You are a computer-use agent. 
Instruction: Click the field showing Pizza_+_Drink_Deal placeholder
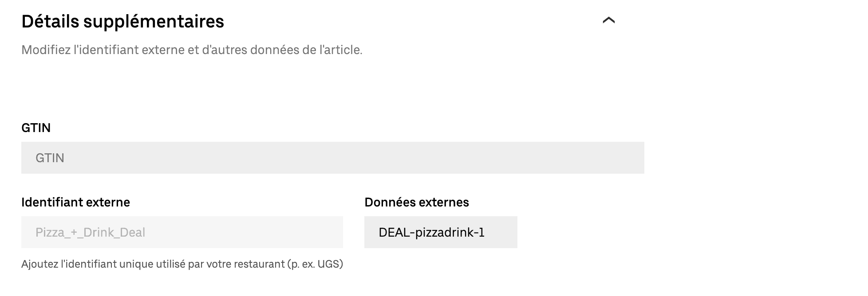(x=182, y=232)
